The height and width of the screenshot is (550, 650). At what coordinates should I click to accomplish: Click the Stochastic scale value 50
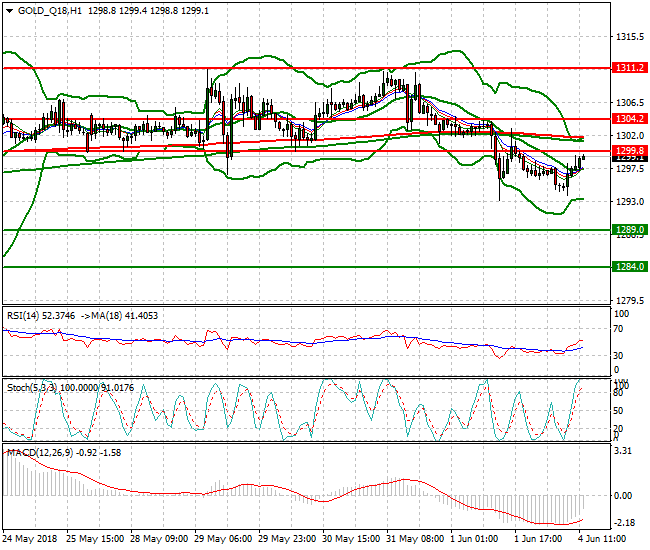618,411
